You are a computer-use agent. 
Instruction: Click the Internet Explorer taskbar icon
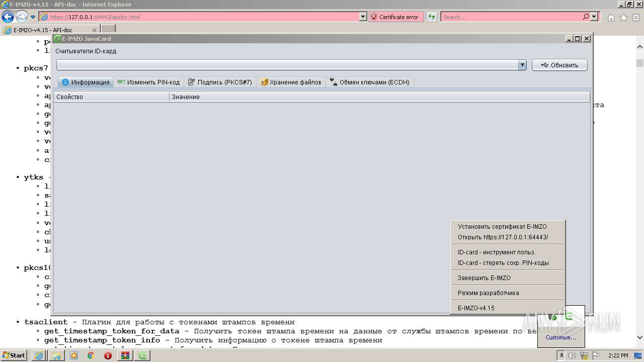coord(39,355)
